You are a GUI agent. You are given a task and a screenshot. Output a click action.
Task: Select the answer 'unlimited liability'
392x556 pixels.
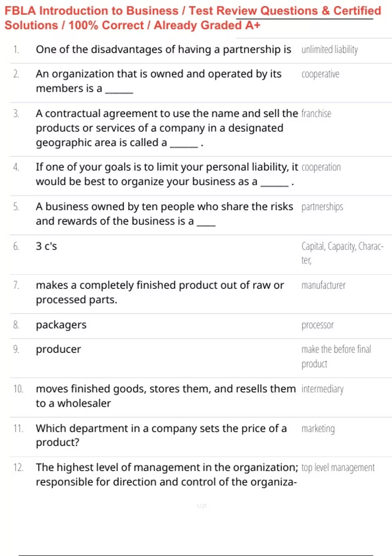(x=330, y=49)
